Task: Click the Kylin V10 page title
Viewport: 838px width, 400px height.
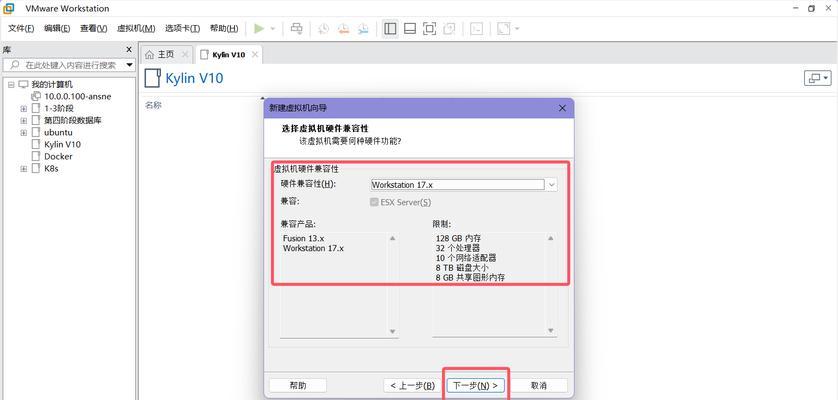Action: (x=194, y=79)
